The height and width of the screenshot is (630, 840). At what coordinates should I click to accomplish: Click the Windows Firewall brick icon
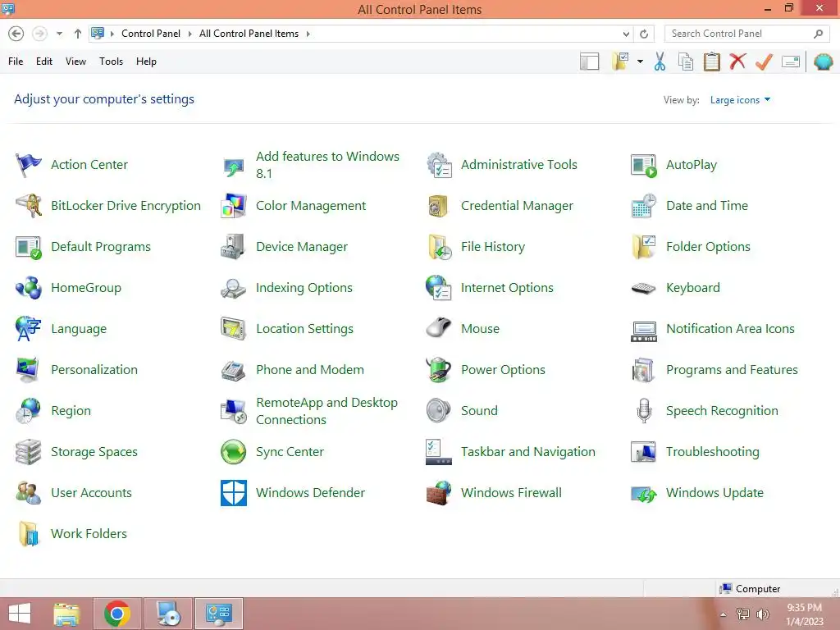439,493
